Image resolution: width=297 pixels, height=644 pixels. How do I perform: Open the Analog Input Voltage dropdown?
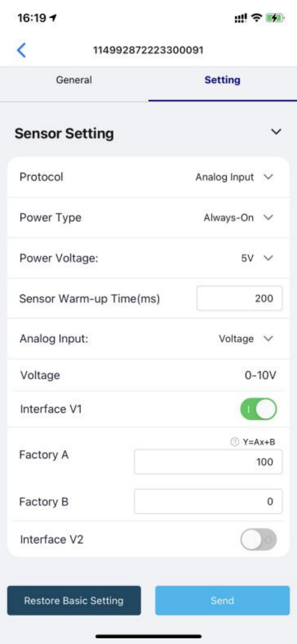pos(246,339)
